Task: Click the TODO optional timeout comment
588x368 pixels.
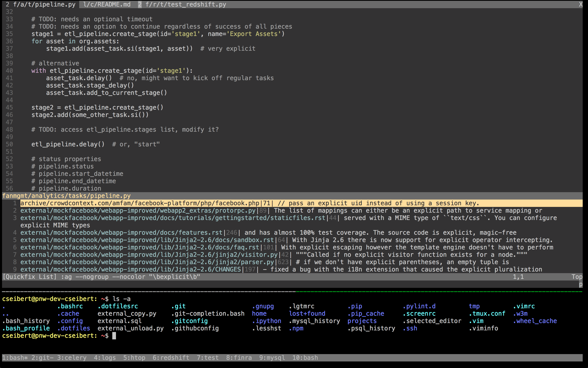Action: (92, 19)
